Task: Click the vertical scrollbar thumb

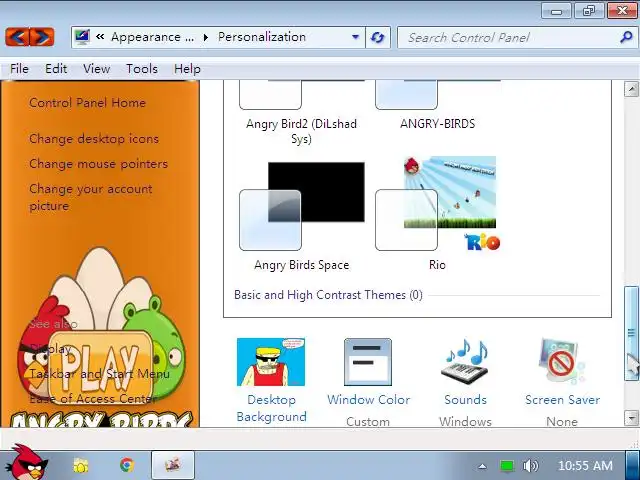Action: tap(631, 333)
